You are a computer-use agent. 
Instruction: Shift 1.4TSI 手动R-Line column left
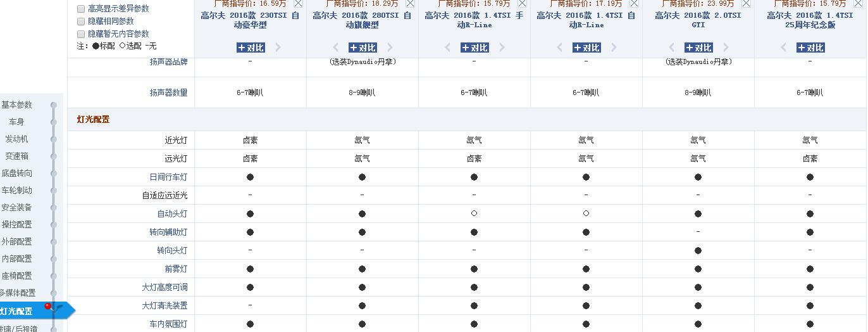[448, 48]
